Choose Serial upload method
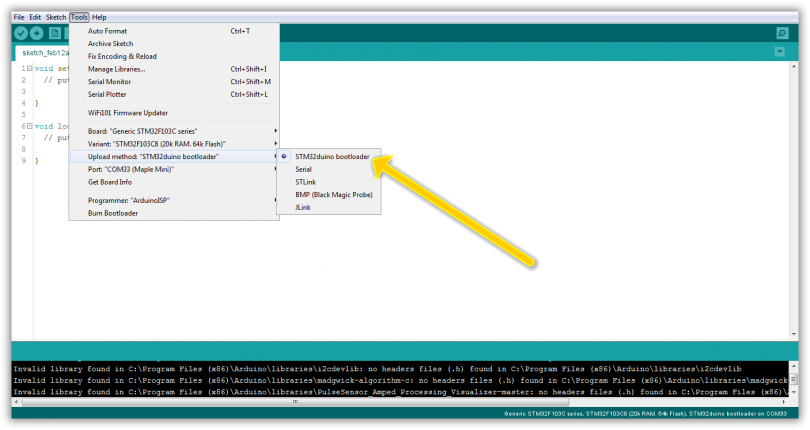Image resolution: width=810 pixels, height=430 pixels. pyautogui.click(x=303, y=170)
